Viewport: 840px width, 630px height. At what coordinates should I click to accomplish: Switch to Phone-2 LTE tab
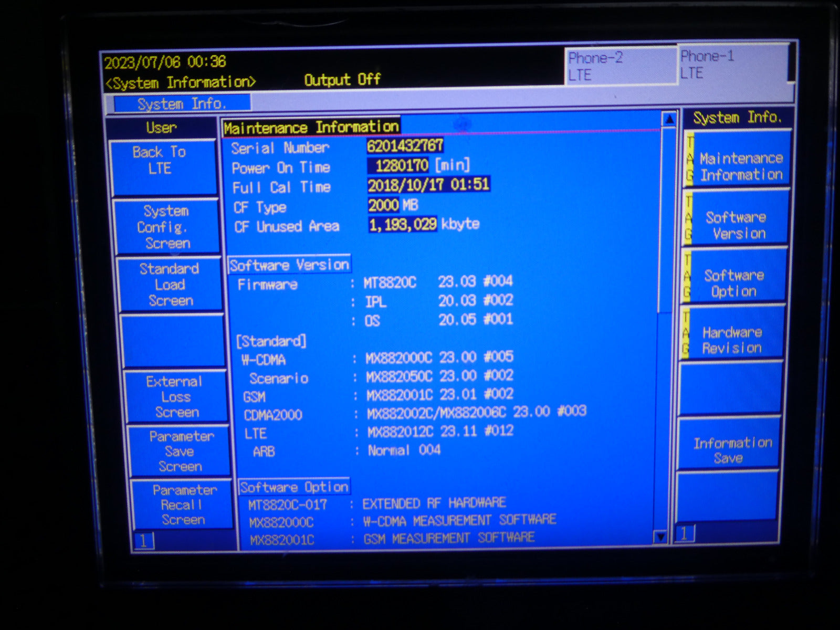[x=621, y=66]
